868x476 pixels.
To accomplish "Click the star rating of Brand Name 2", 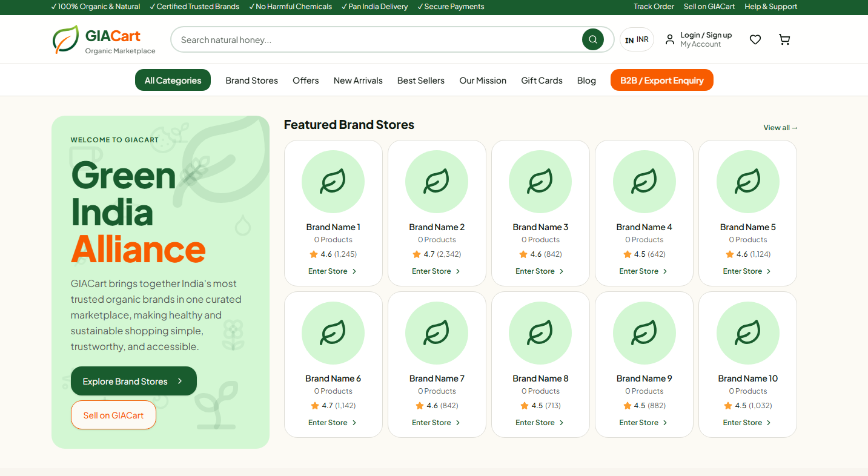I will pos(437,254).
